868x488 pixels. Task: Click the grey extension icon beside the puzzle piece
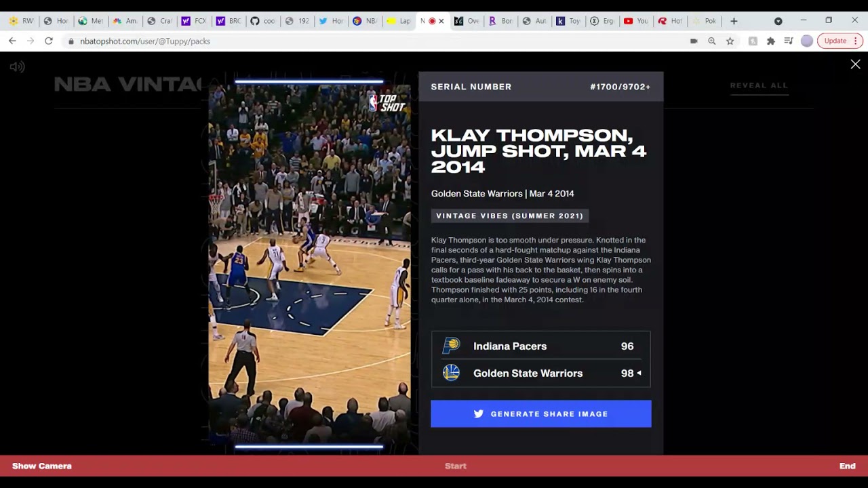753,41
